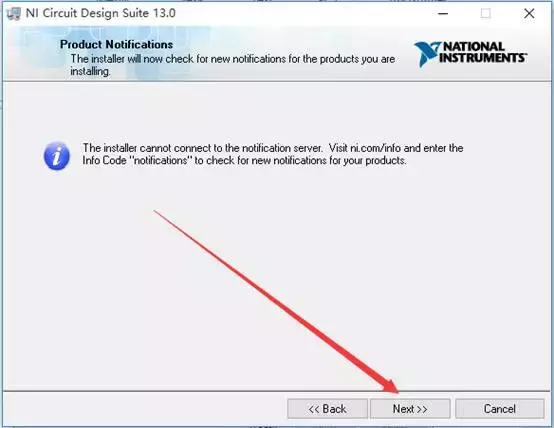The image size is (554, 428).
Task: Click the word 'installing.' in the header
Action: [90, 71]
